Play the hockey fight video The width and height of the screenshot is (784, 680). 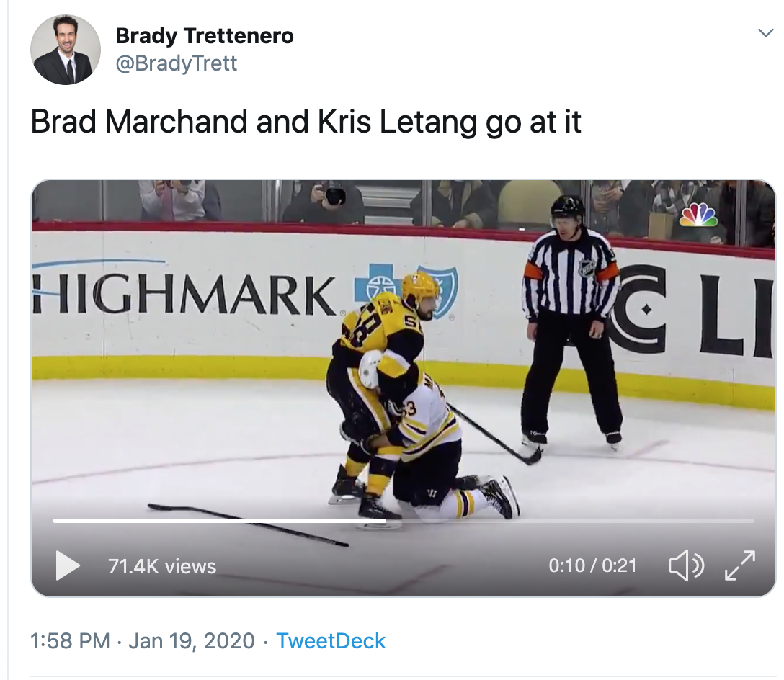68,565
